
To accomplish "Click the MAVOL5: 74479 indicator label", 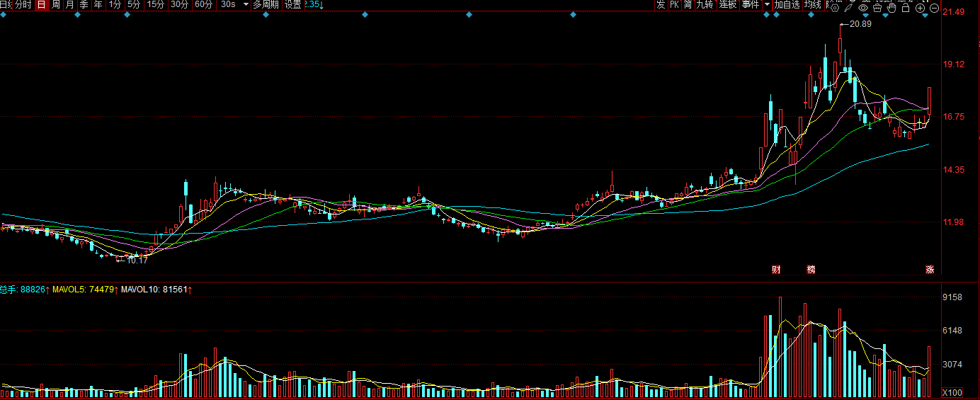I will pyautogui.click(x=84, y=289).
